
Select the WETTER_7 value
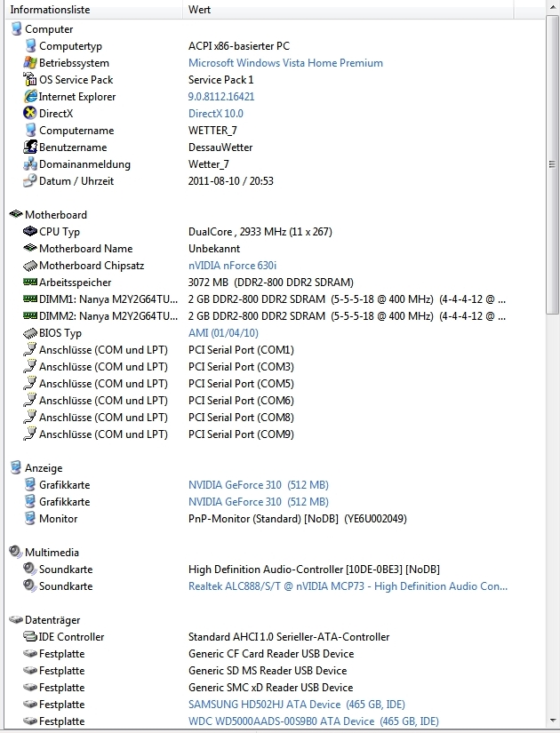212,131
